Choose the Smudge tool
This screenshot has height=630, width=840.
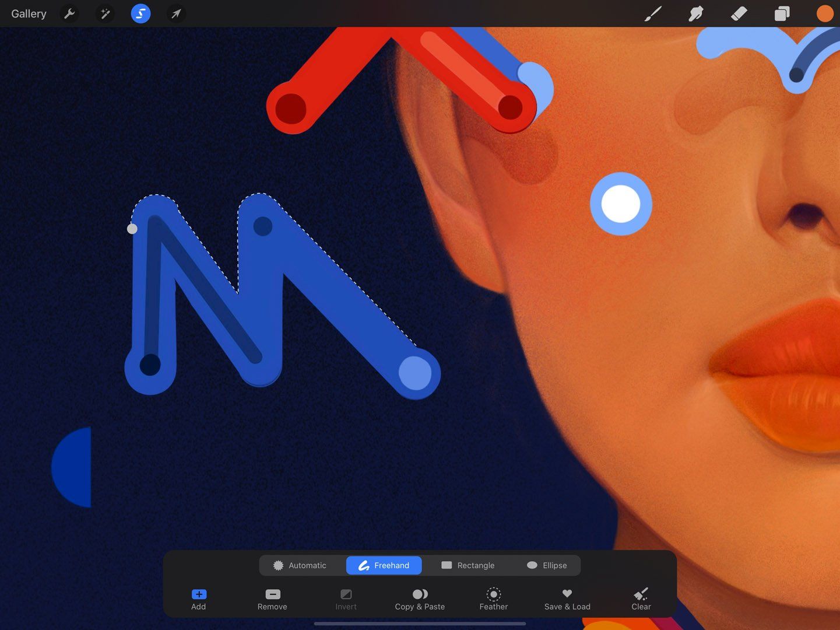pyautogui.click(x=695, y=13)
